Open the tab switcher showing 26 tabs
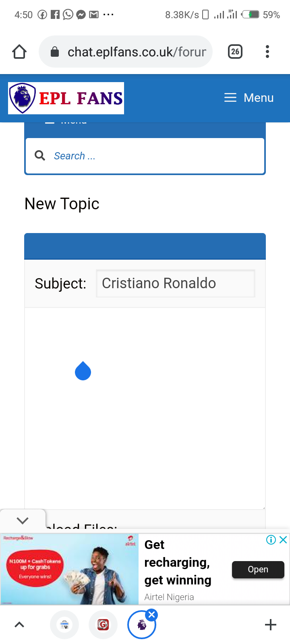The width and height of the screenshot is (290, 644). (x=235, y=52)
